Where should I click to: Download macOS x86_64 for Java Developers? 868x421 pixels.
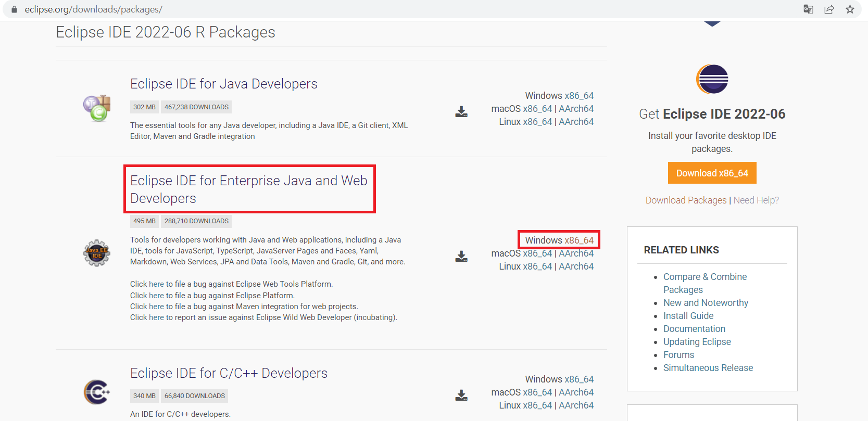coord(537,109)
